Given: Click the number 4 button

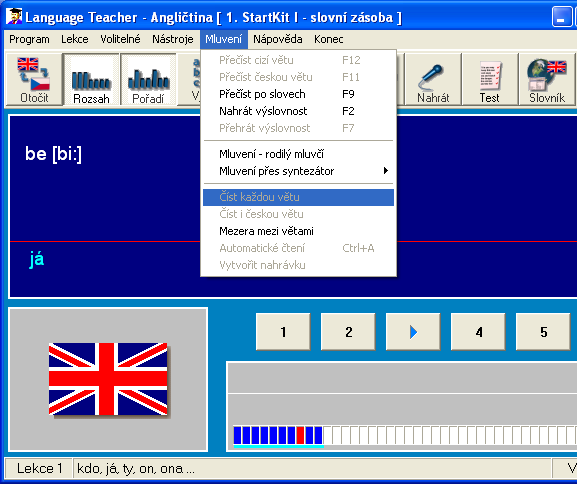Looking at the screenshot, I should point(478,332).
